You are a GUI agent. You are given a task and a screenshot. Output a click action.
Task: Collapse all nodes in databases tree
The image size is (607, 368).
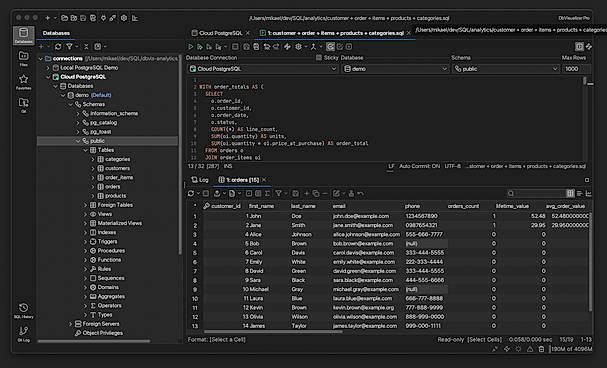[86, 46]
